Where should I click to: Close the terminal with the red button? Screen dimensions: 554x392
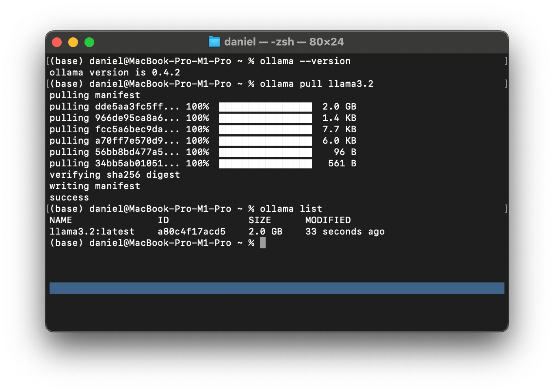(57, 42)
